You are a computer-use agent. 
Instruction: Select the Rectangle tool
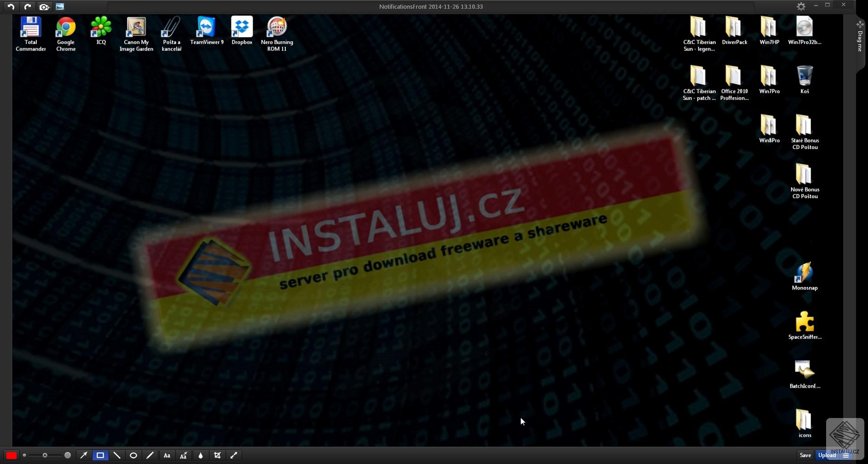pyautogui.click(x=100, y=455)
